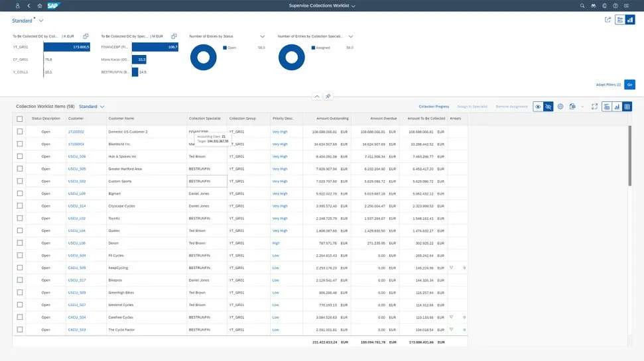Sort by the Collection Specialist column header
Image resolution: width=644 pixels, height=361 pixels.
[x=205, y=119]
